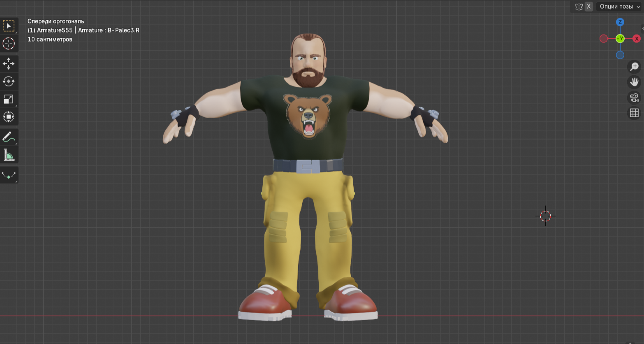Pick the Rotate tool
This screenshot has height=344, width=644.
pyautogui.click(x=9, y=81)
